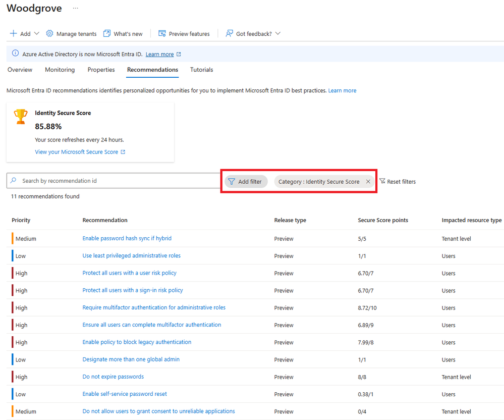Click the Reset filters funnel icon
Viewport: 504px width, 420px height.
[382, 181]
